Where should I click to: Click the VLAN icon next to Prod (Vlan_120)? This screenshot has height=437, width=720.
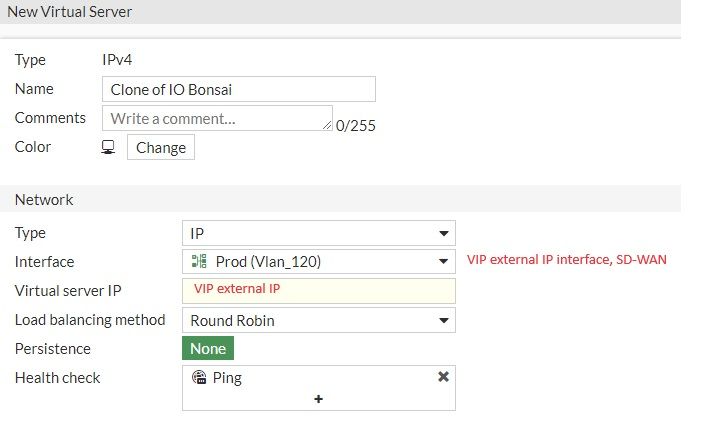[199, 262]
